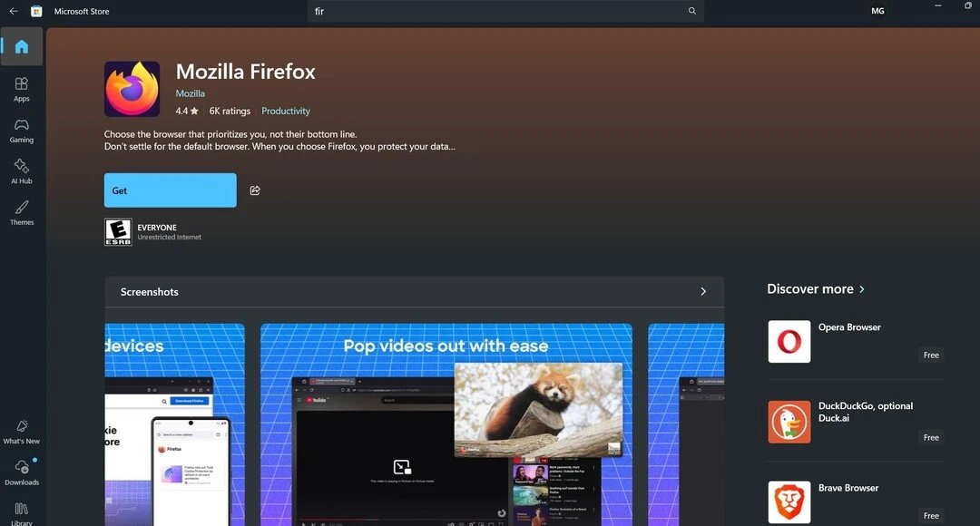Click the DuckDuckGo app icon
Screen dimensions: 980x526
(x=789, y=423)
